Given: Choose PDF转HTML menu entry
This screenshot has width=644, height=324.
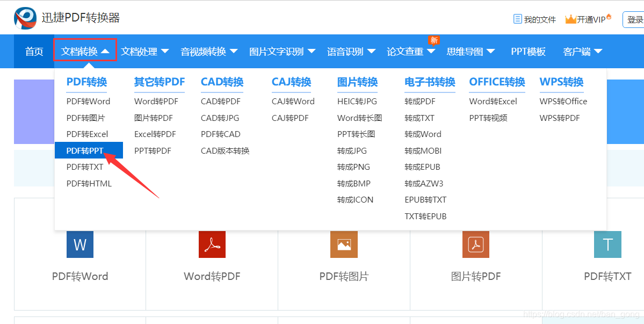Looking at the screenshot, I should point(89,184).
